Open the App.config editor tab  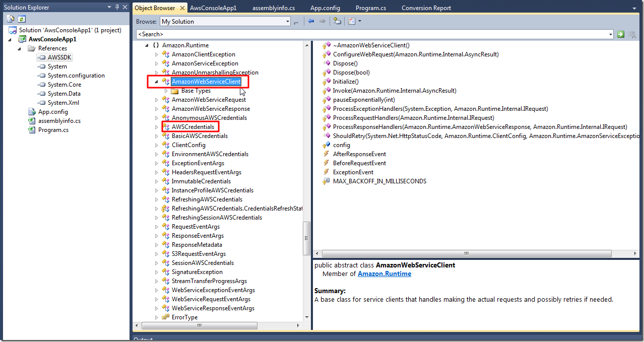point(325,8)
